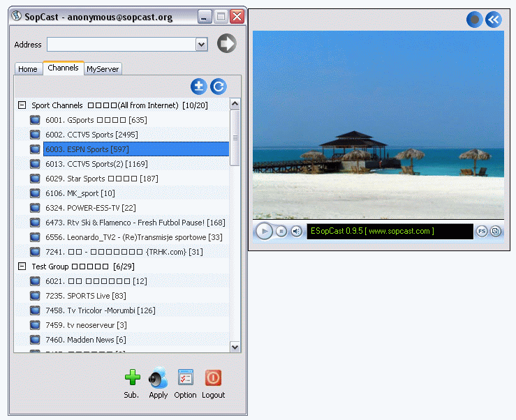Start playback with the play button
The height and width of the screenshot is (420, 516).
pyautogui.click(x=264, y=231)
